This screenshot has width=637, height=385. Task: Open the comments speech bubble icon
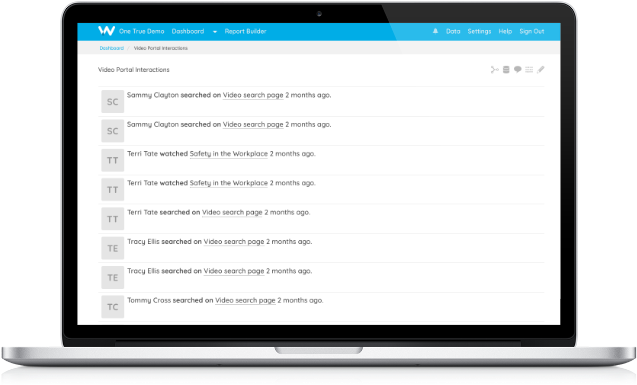tap(517, 70)
